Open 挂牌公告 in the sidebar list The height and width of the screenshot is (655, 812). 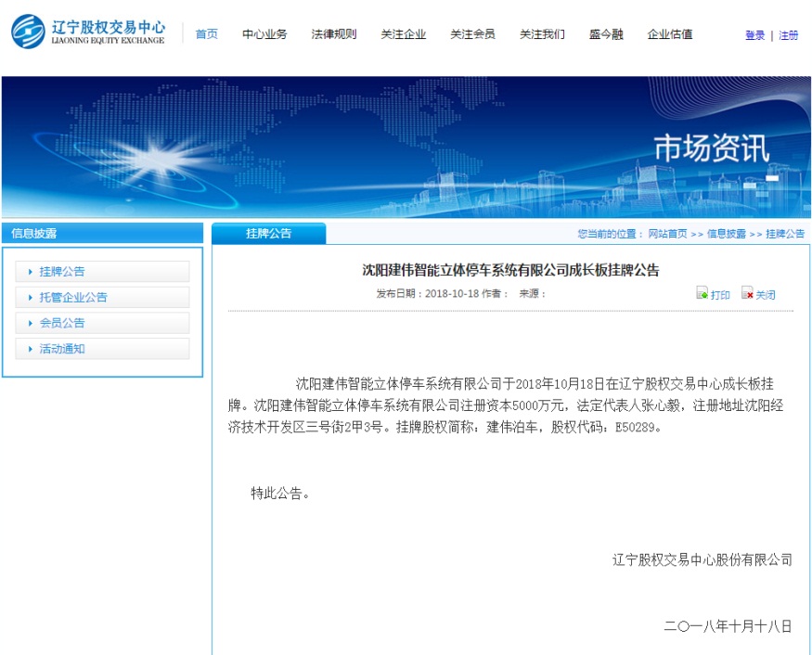(102, 271)
